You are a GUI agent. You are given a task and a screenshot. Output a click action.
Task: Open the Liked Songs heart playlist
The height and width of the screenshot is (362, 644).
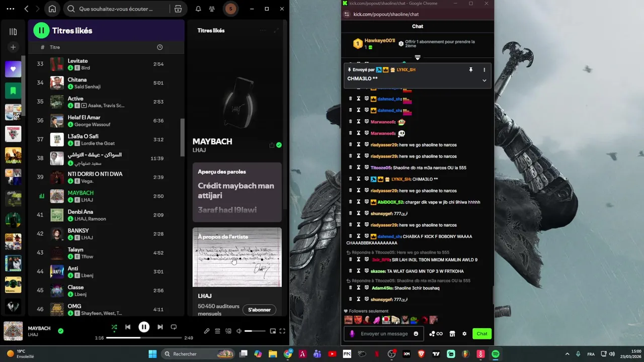tap(13, 69)
